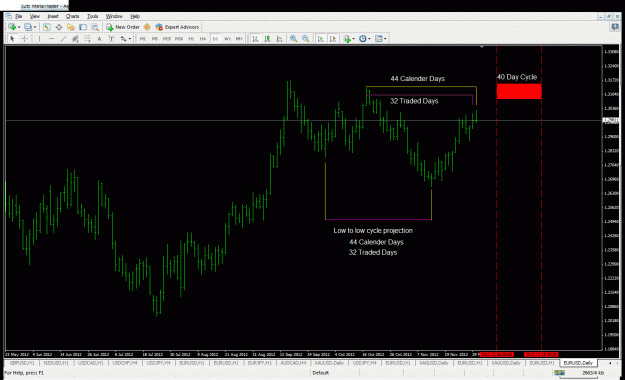The width and height of the screenshot is (625, 380).
Task: Open the View menu
Action: (x=35, y=16)
